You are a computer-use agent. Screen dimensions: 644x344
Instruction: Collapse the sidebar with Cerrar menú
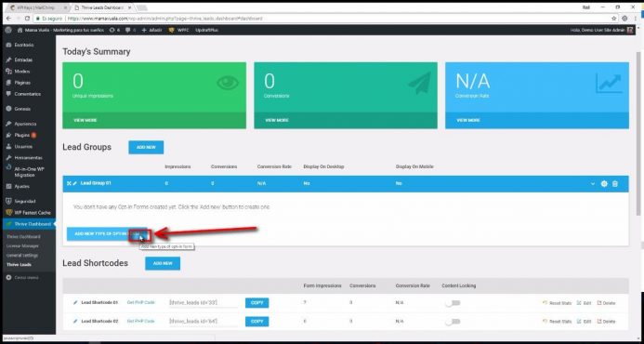click(x=22, y=278)
